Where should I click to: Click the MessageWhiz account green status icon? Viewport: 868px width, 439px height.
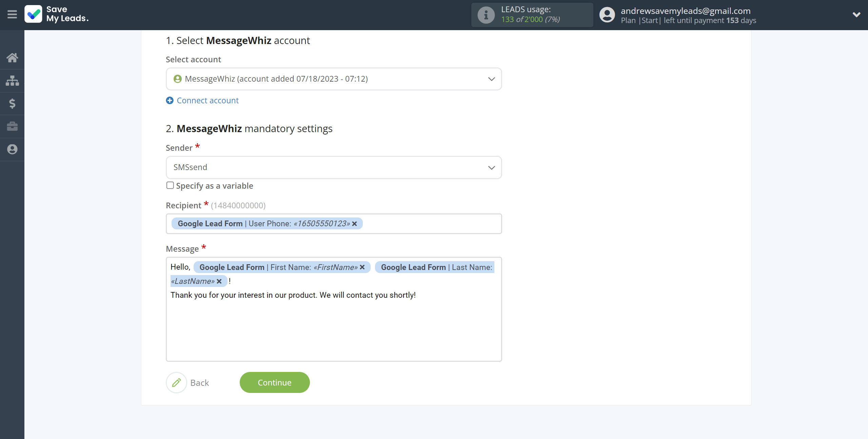point(178,79)
